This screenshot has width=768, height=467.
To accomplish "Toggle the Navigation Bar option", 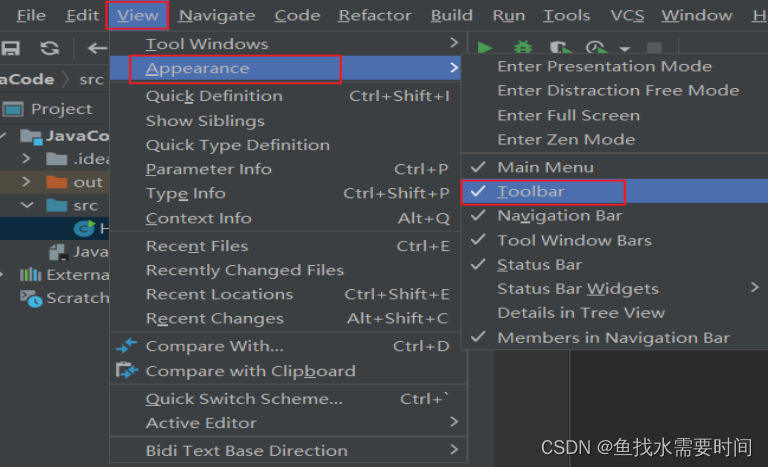I will 615,216.
